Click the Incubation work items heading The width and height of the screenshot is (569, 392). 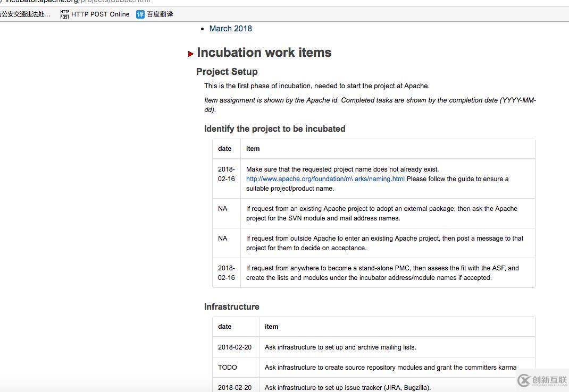[264, 53]
